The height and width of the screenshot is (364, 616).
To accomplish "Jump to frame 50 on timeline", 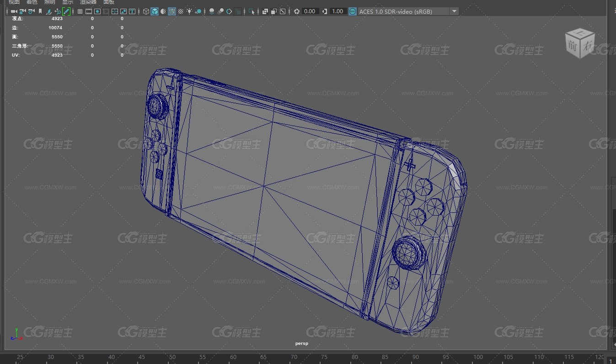I will coord(172,357).
